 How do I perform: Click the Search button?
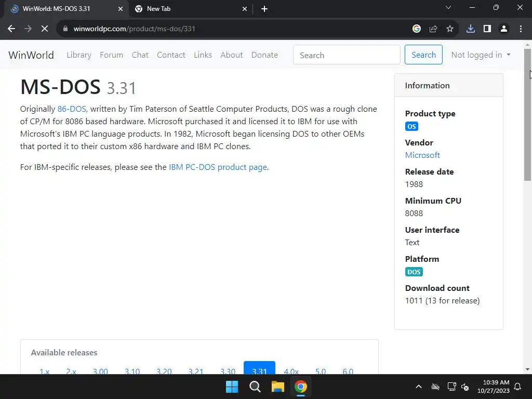point(423,55)
